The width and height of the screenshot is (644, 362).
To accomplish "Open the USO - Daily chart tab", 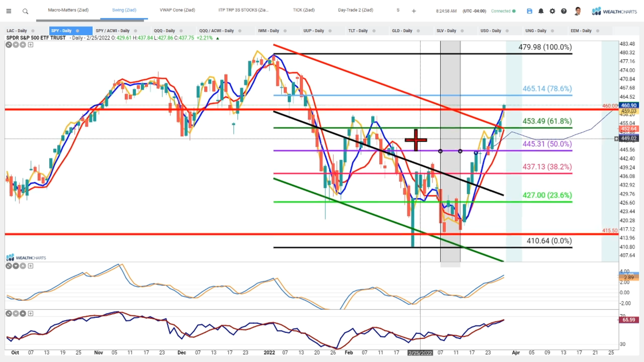I will 491,31.
